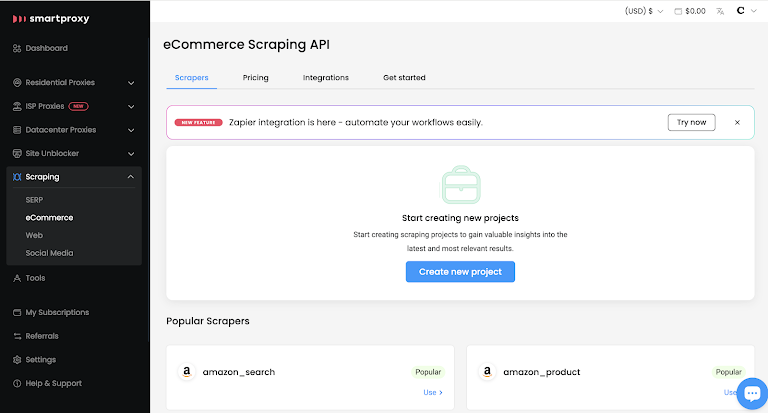Expand the ISP Proxies menu

coord(131,106)
